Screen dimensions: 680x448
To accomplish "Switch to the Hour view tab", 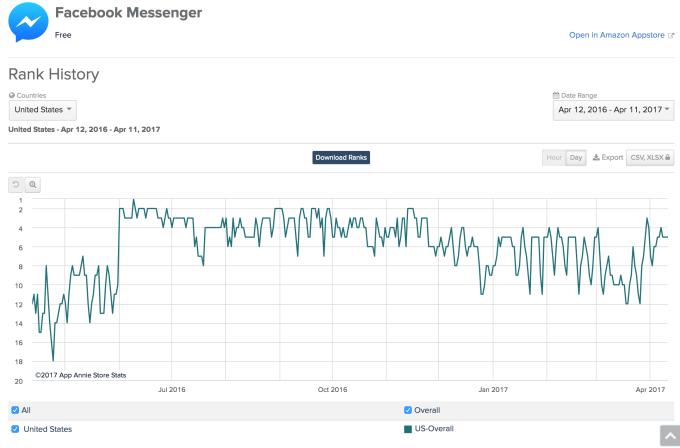I will 554,157.
